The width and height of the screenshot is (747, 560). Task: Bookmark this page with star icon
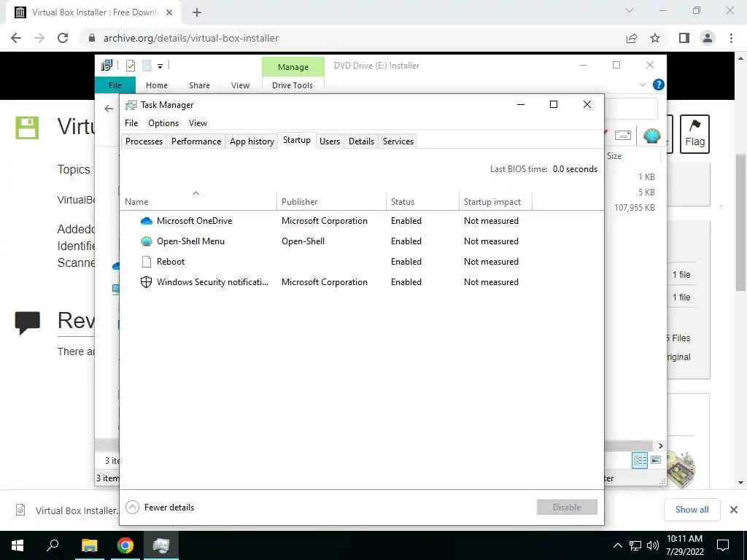[x=655, y=38]
